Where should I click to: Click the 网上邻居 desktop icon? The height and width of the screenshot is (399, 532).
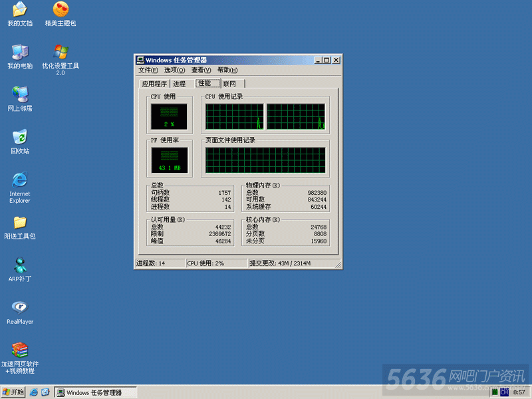click(x=20, y=99)
